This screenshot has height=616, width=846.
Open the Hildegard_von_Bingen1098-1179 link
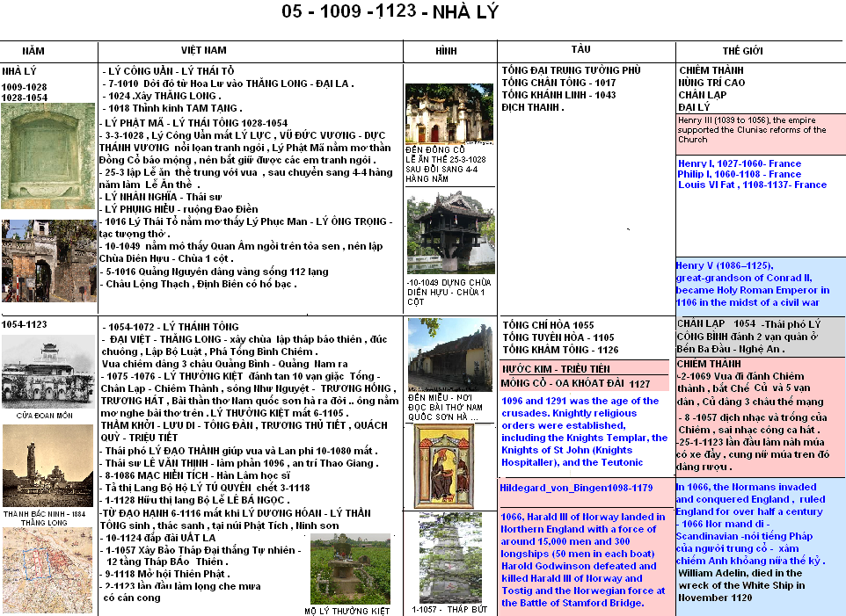click(576, 488)
